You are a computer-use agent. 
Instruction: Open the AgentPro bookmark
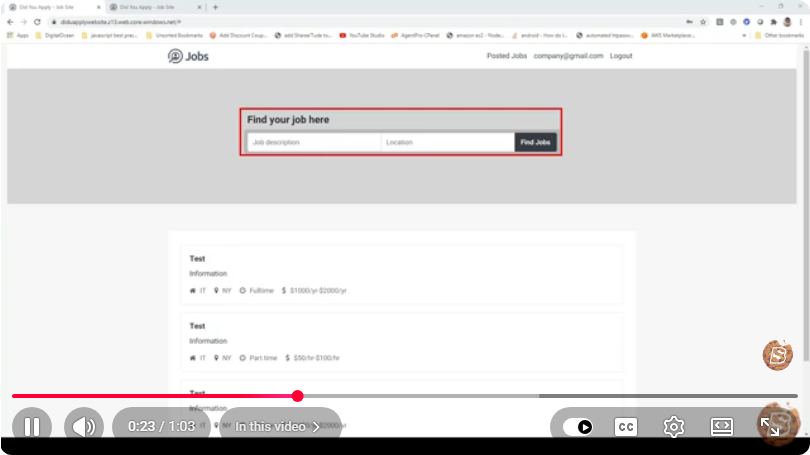coord(415,36)
